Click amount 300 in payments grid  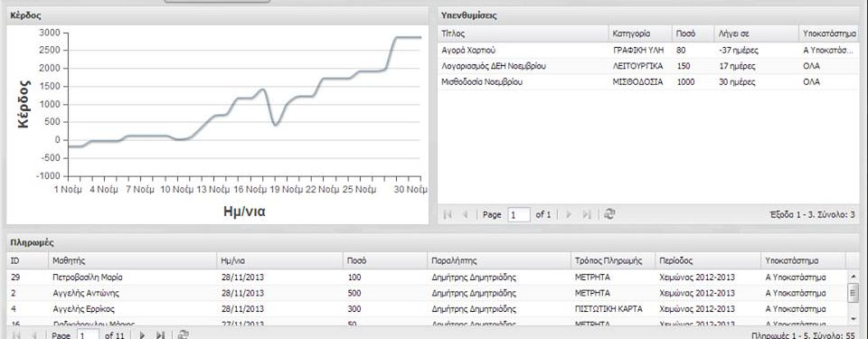(354, 309)
